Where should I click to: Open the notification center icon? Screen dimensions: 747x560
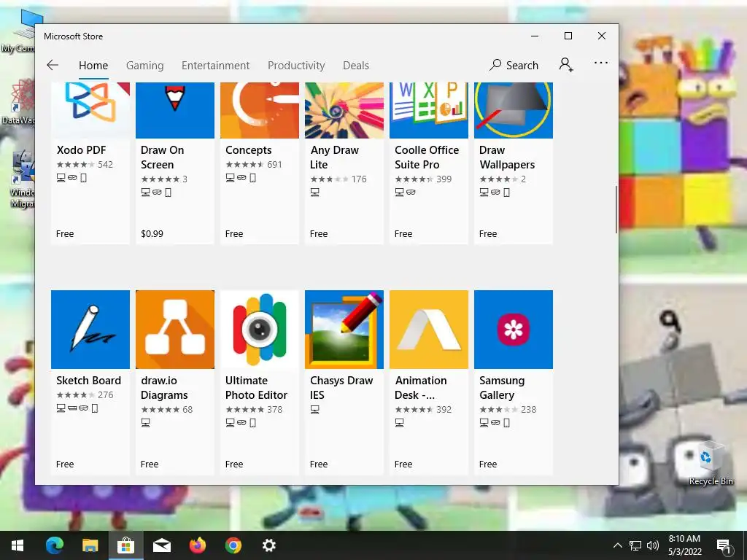click(x=724, y=546)
